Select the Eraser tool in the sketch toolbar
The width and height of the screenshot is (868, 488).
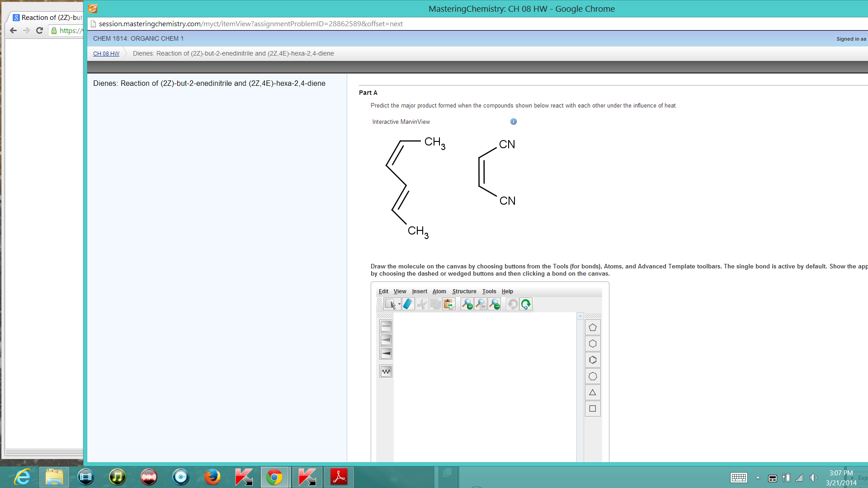408,304
